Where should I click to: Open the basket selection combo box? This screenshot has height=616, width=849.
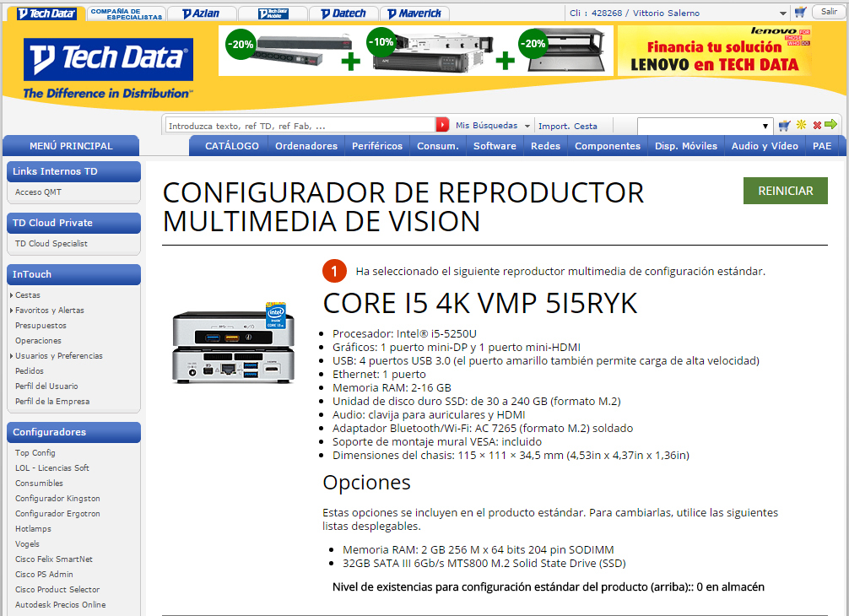[x=705, y=126]
